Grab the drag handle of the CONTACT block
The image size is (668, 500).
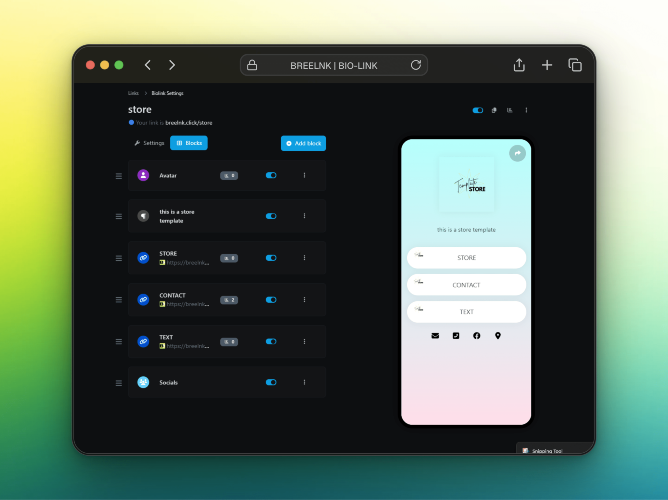coord(119,300)
